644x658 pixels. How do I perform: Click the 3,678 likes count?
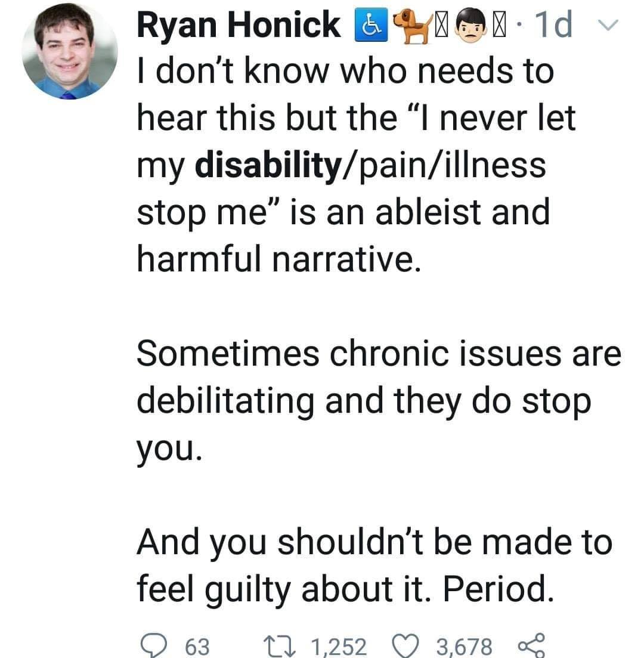465,644
